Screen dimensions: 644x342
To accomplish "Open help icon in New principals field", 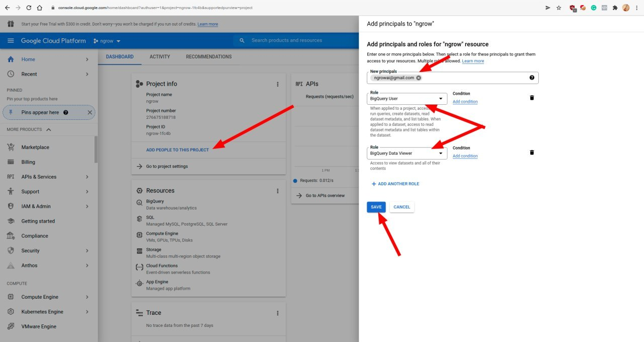I will 532,78.
